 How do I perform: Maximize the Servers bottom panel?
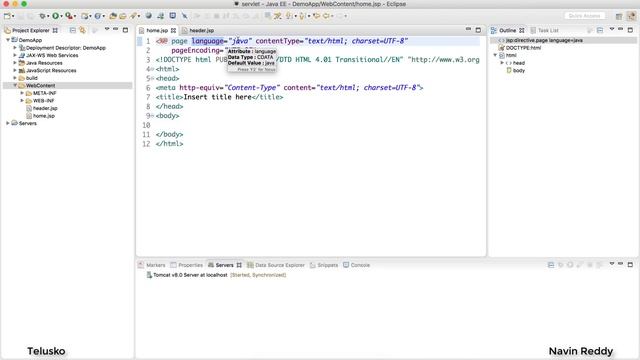(630, 264)
